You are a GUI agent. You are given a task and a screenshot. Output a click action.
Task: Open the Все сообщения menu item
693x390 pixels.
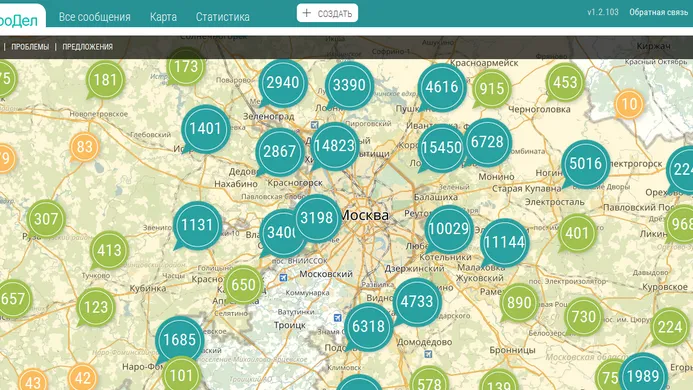click(95, 17)
